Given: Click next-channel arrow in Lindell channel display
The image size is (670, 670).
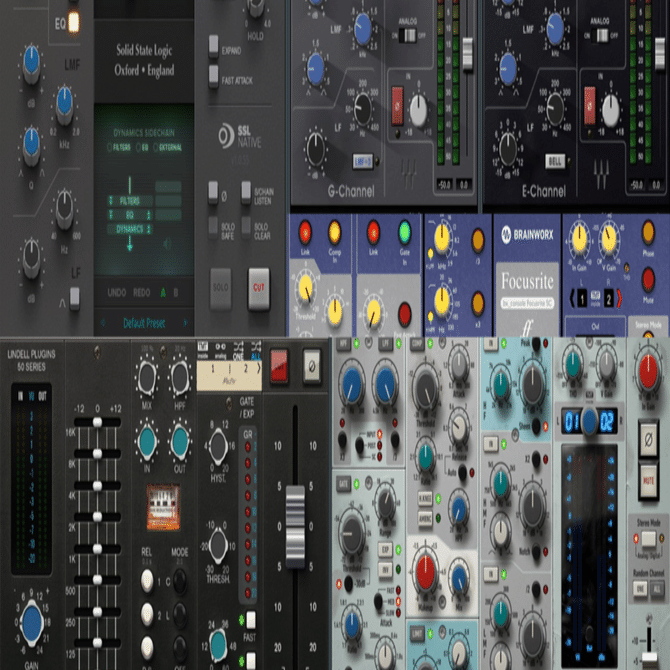Looking at the screenshot, I should [x=258, y=369].
